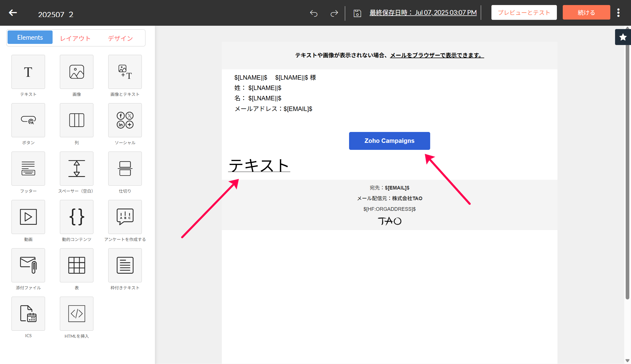The width and height of the screenshot is (631, 364).
Task: Pick the 添付ファイル (Attachment) element icon
Action: click(x=28, y=265)
